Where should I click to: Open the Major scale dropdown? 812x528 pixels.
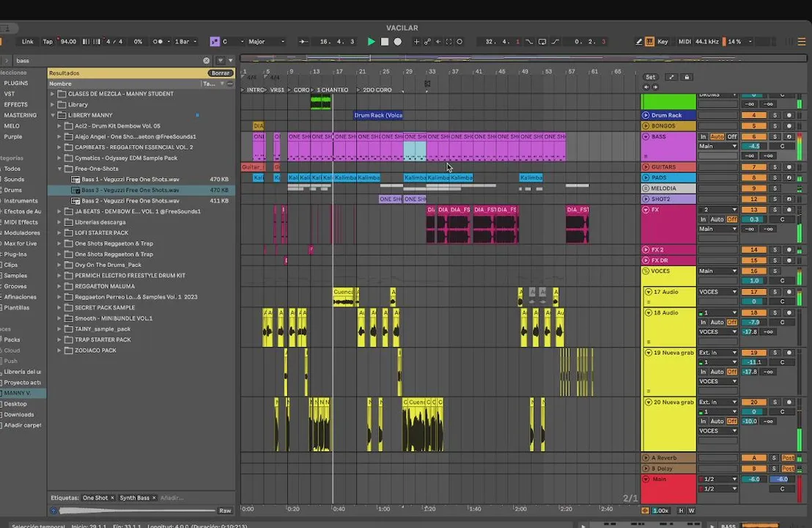266,42
